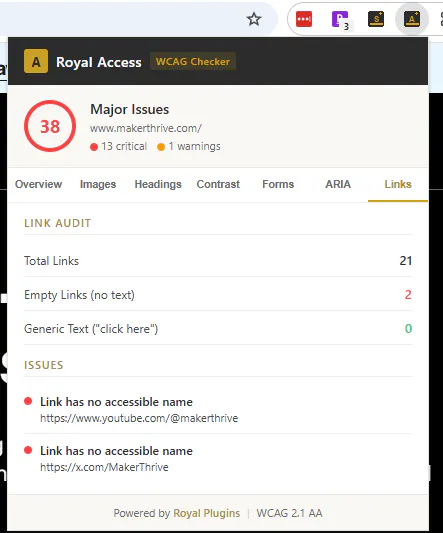443x533 pixels.
Task: Click the 1 warnings count
Action: pos(189,147)
